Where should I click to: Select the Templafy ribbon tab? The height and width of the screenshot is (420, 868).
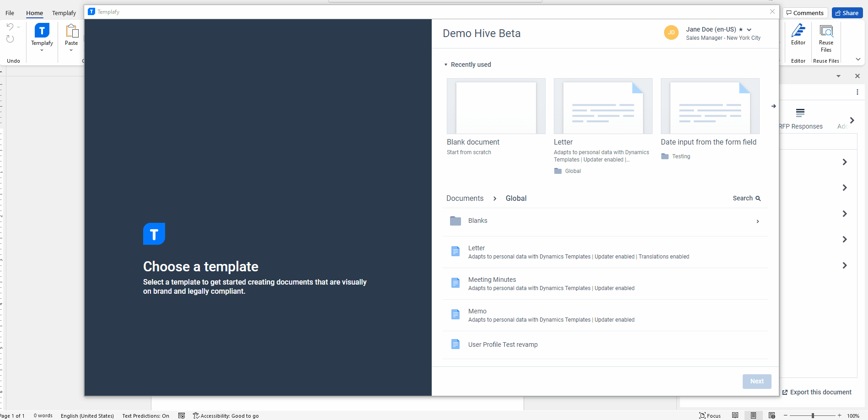[64, 13]
